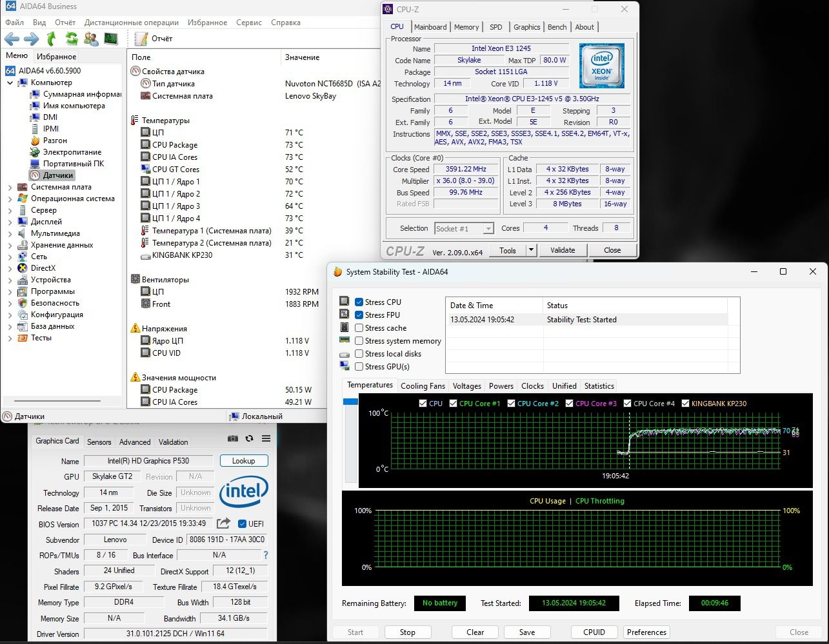
Task: Uncheck Stress FPU checkbox
Action: point(359,315)
